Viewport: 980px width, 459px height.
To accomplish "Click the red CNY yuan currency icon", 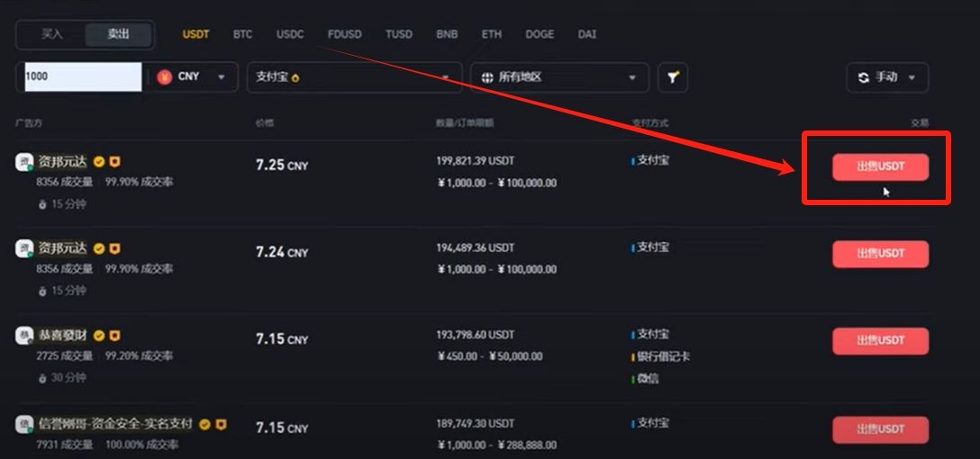I will point(164,76).
